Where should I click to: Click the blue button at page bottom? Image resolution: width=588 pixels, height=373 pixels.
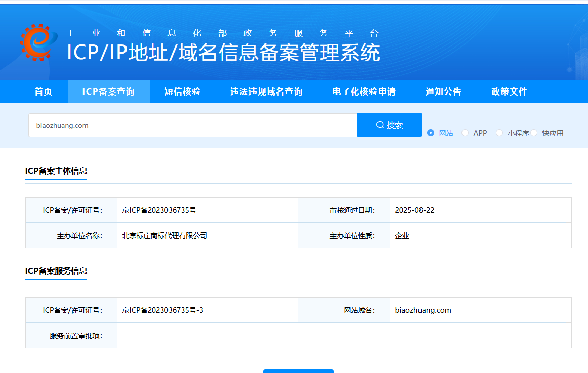[x=298, y=371]
